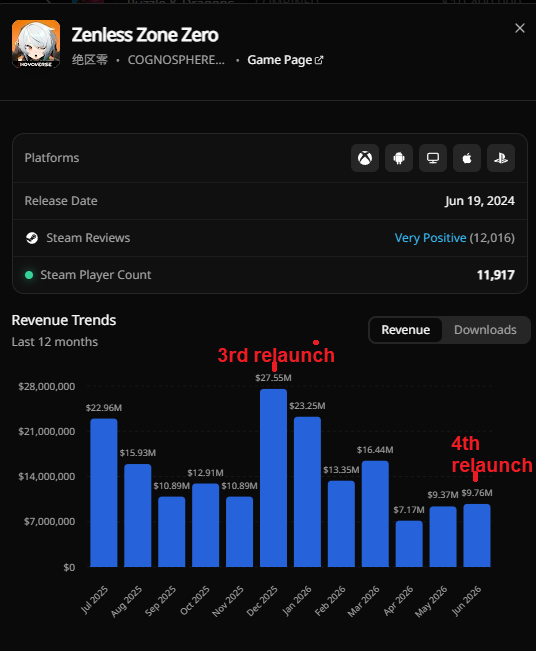Click the PC monitor platform icon
The width and height of the screenshot is (536, 651).
[433, 158]
